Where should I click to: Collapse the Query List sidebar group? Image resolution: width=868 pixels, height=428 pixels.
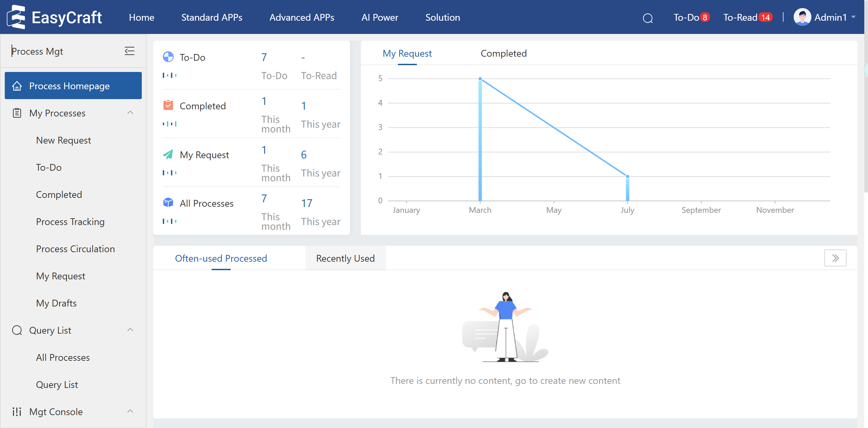(130, 330)
